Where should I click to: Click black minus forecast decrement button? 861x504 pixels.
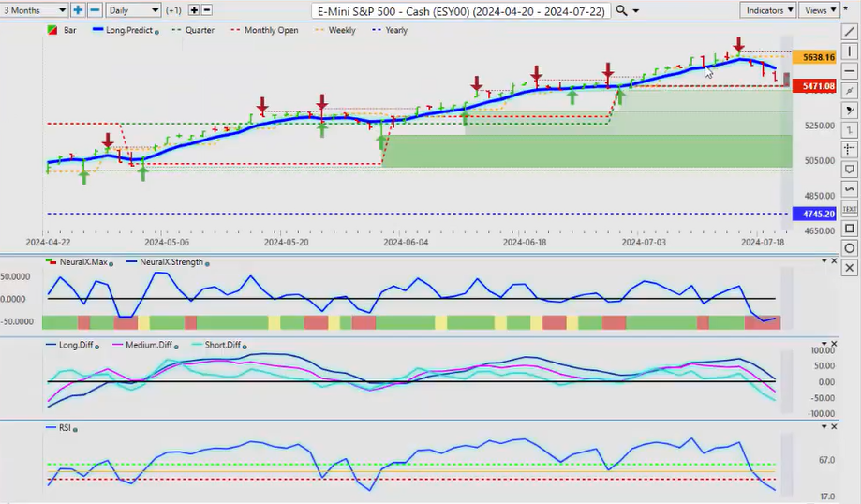click(207, 10)
